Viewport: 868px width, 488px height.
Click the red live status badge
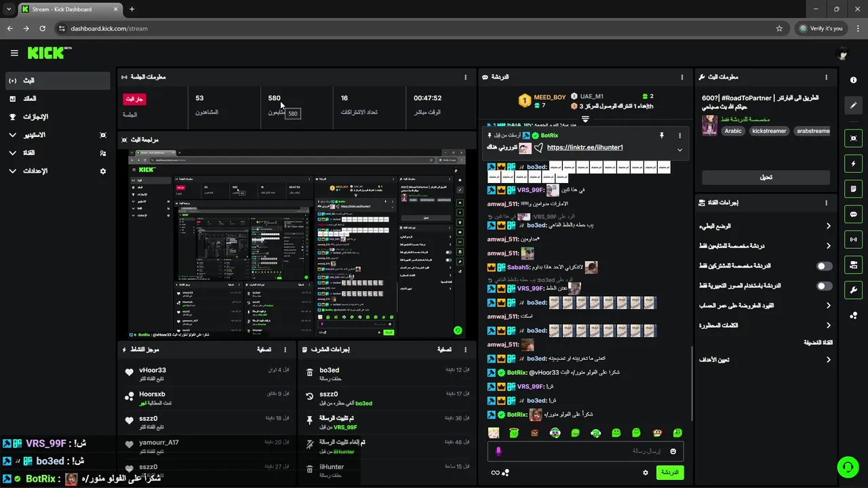134,99
